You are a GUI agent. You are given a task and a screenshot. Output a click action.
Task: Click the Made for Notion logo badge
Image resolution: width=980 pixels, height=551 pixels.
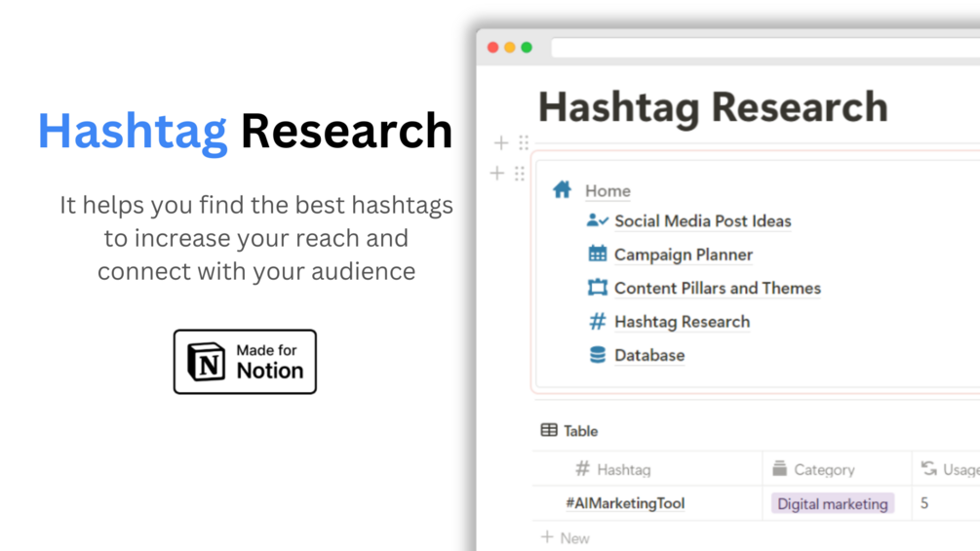pyautogui.click(x=245, y=362)
